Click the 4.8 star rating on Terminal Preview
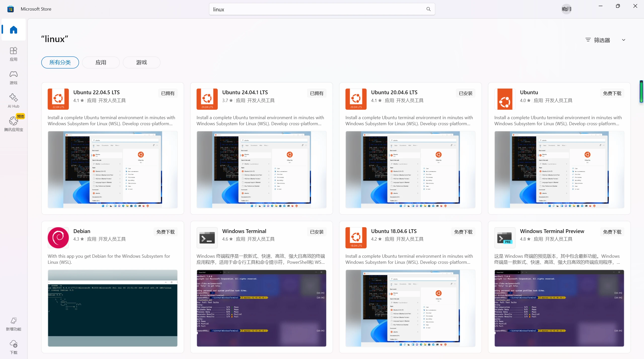Viewport: 644px width, 359px height. [525, 239]
